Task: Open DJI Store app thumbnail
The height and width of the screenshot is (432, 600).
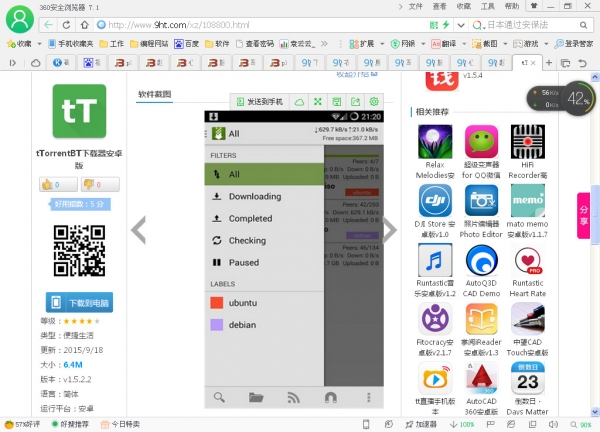Action: 435,201
